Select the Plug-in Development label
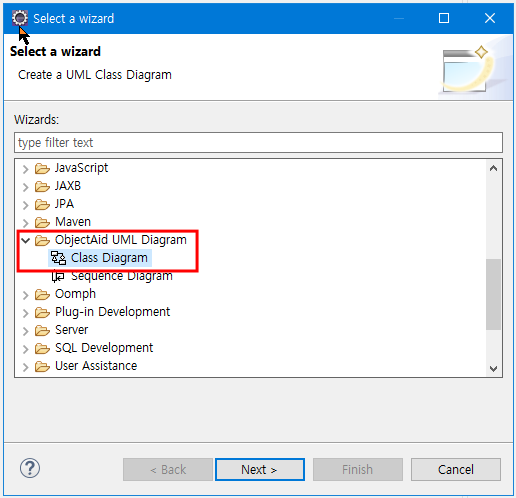Screen dimensions: 516x498 pyautogui.click(x=112, y=312)
